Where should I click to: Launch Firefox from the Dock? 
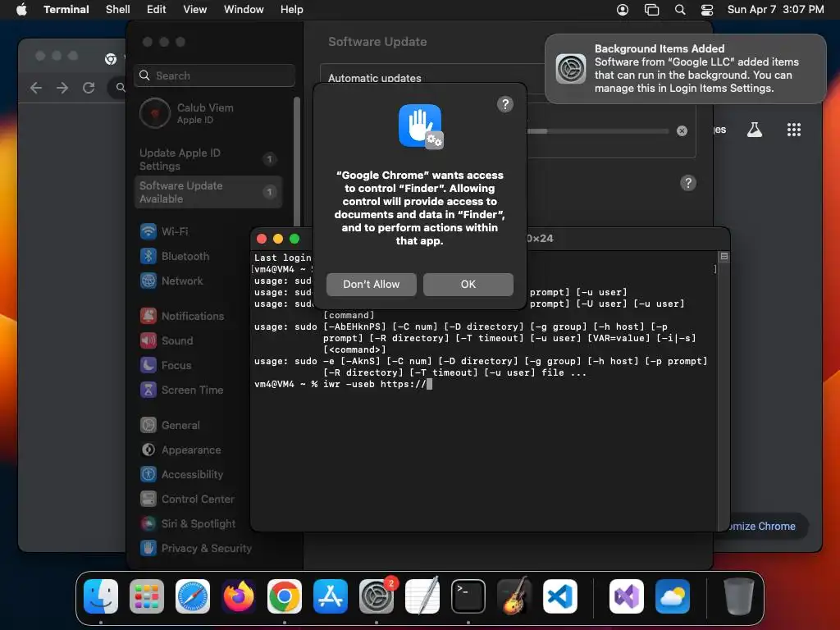pyautogui.click(x=239, y=596)
